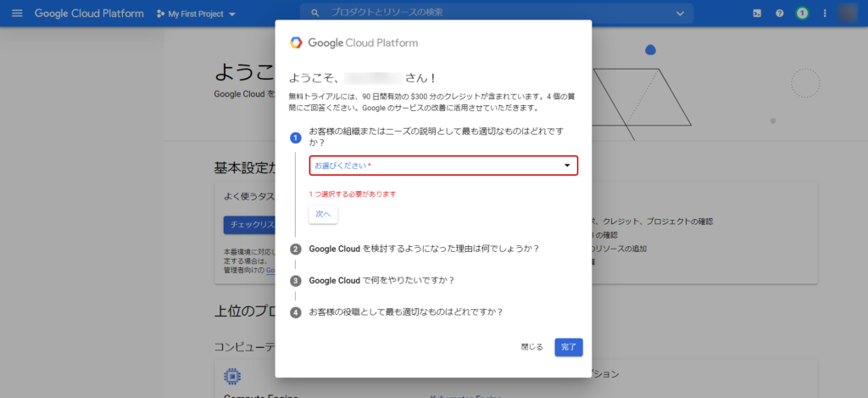Expand step 2 Google Cloud を検討する理由

(424, 249)
